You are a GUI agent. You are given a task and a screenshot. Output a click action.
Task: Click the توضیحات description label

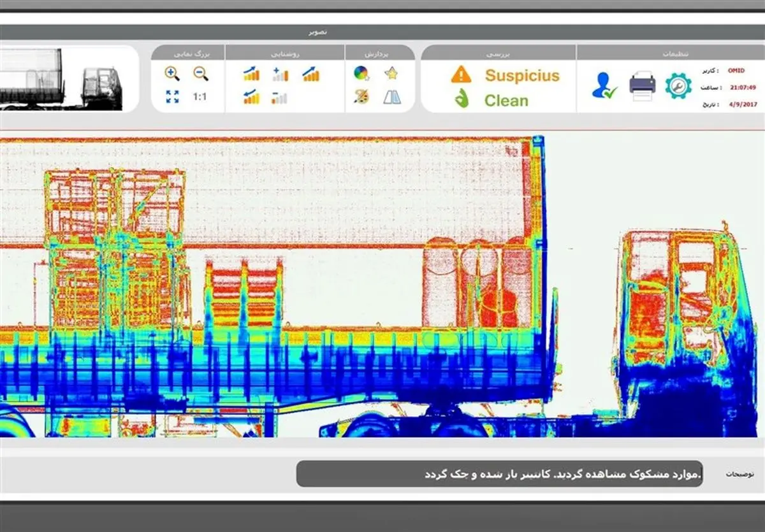(x=740, y=475)
